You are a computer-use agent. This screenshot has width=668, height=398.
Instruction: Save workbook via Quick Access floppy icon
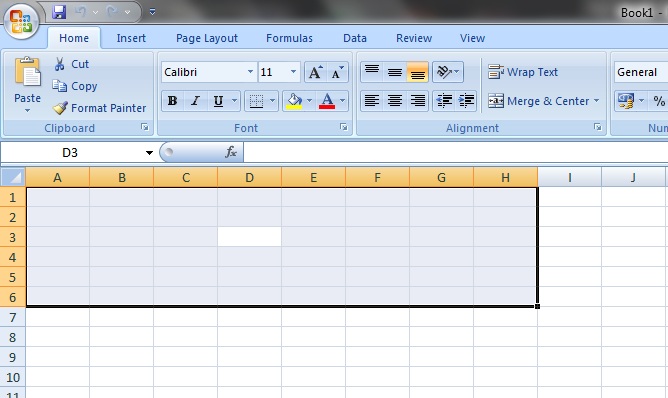point(59,12)
